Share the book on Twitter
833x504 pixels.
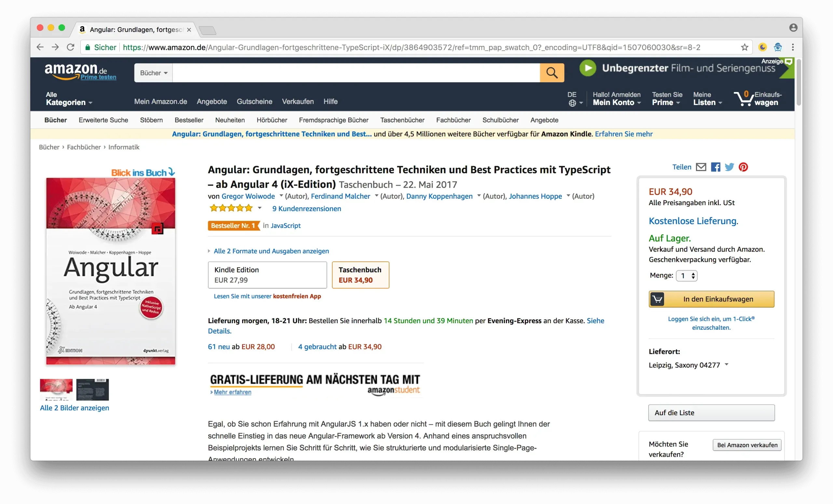(x=729, y=167)
